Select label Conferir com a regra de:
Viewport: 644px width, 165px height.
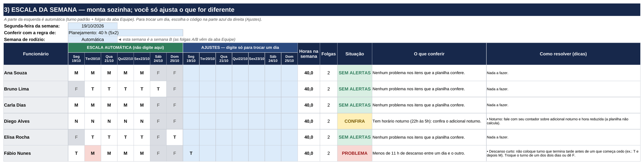tap(30, 33)
